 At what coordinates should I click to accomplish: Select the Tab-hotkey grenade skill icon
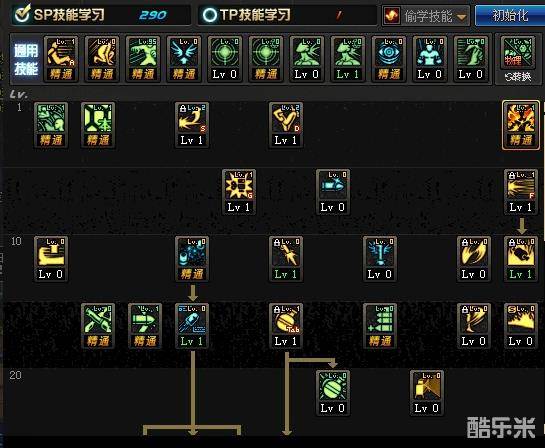tap(286, 326)
